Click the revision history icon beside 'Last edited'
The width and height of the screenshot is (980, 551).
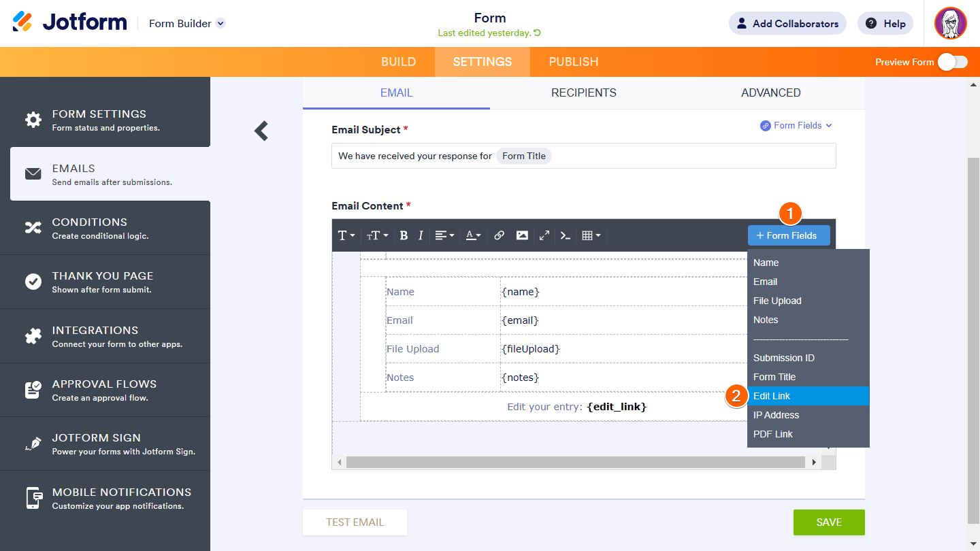[538, 33]
